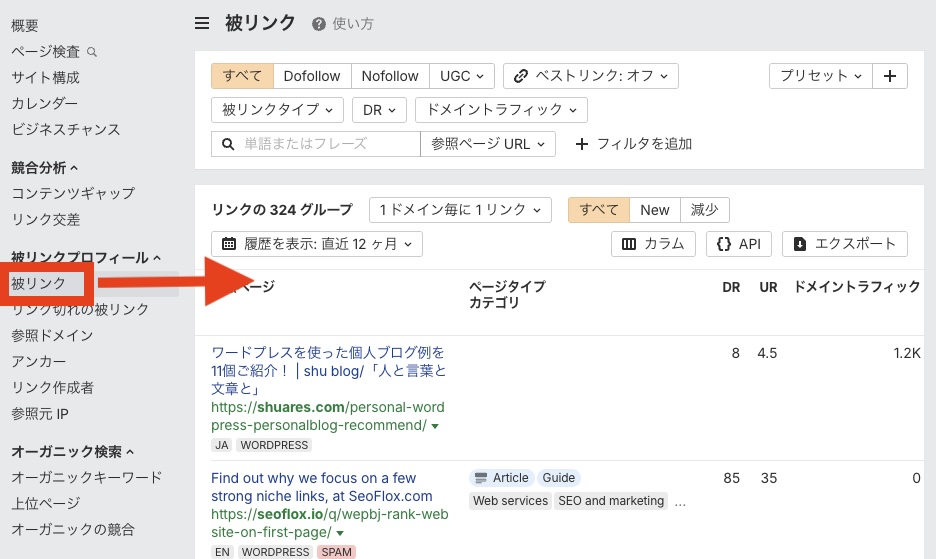Open the ドメイントラフィック filter dropdown
The height and width of the screenshot is (559, 936).
[501, 110]
